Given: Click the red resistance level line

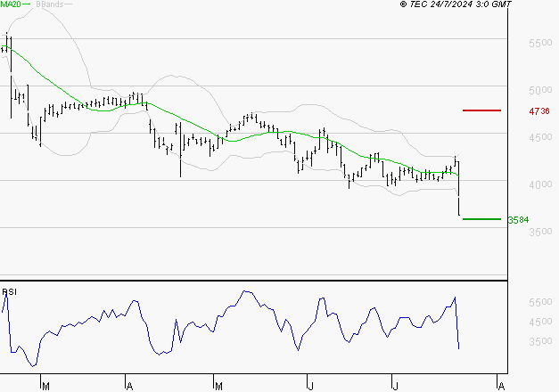Looking at the screenshot, I should point(481,110).
